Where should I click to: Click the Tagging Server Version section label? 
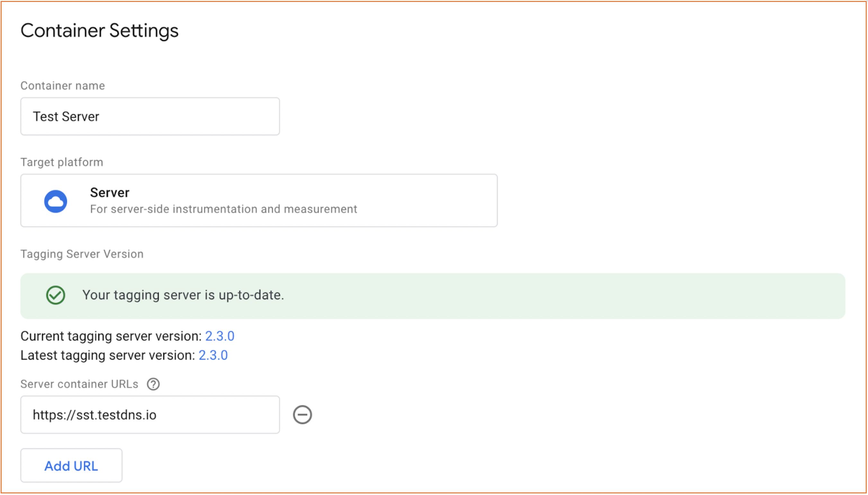pyautogui.click(x=82, y=254)
